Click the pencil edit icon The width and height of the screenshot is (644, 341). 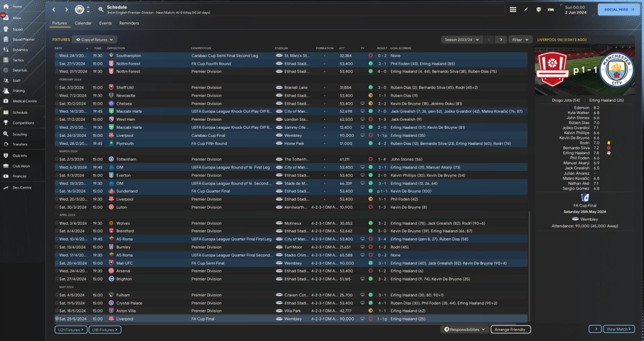526,10
